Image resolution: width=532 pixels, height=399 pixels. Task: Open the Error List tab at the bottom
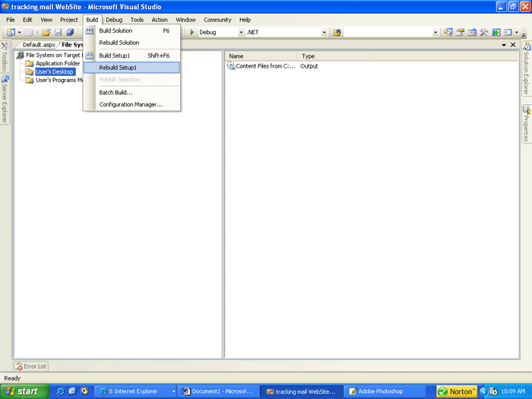tap(31, 366)
